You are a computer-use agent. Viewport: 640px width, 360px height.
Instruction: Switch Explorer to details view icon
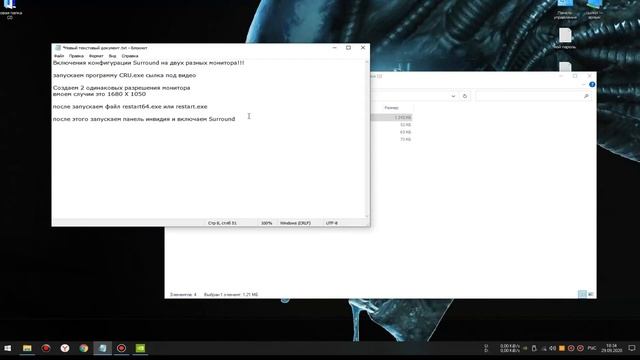[x=582, y=294]
